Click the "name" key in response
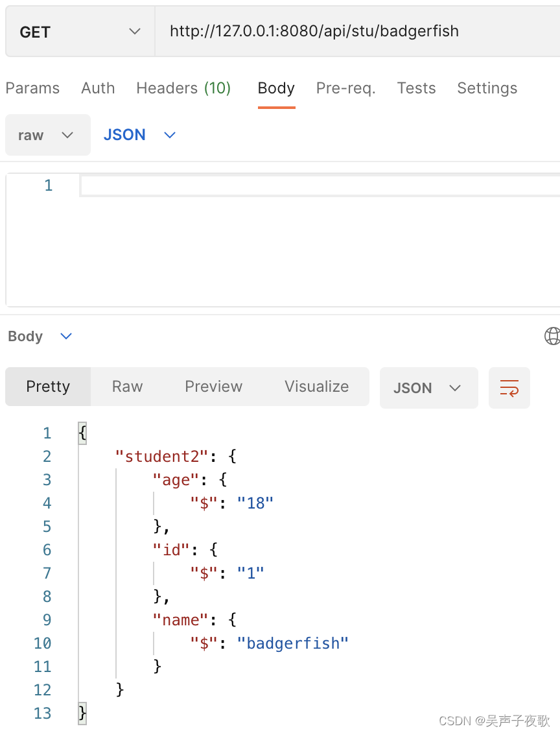 [180, 620]
